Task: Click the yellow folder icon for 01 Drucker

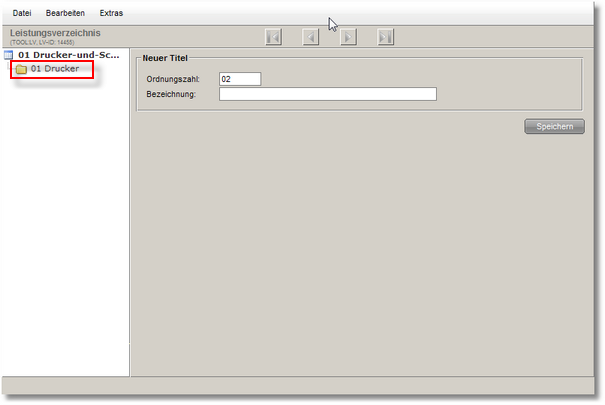Action: [21, 69]
